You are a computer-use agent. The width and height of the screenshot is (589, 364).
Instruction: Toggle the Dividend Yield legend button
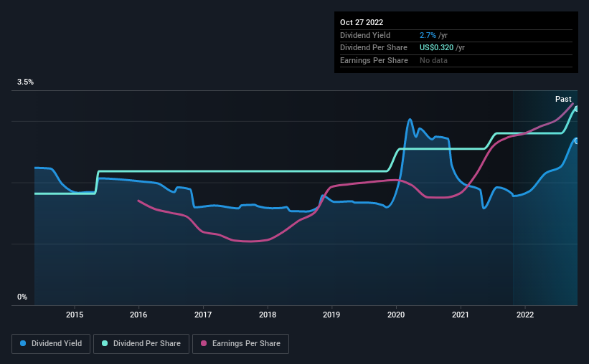click(51, 344)
